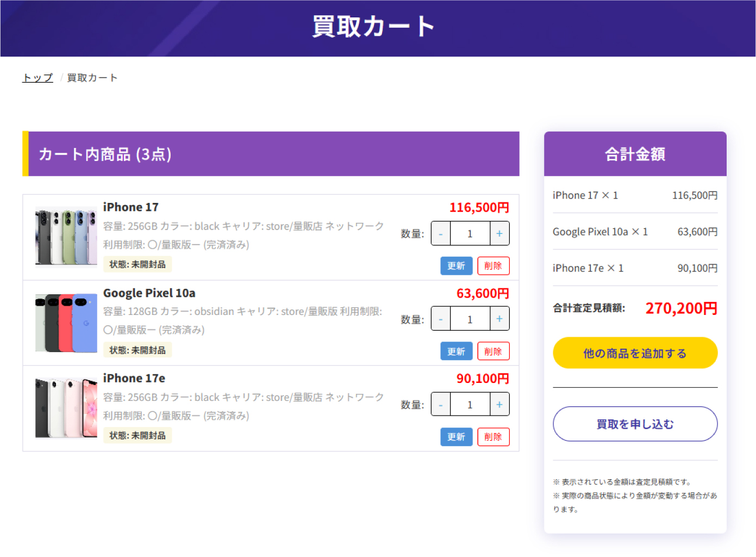Increase quantity for iPhone 17
756x557 pixels.
[499, 234]
